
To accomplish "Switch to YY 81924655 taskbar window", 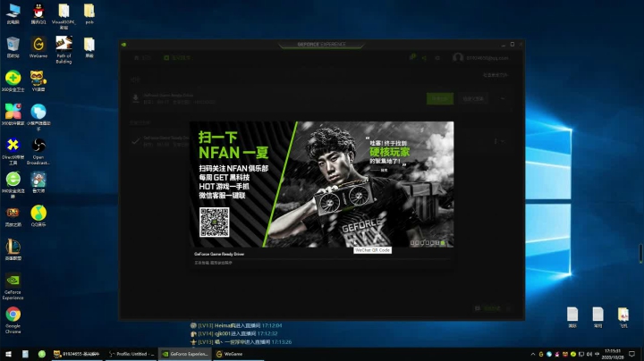I will click(76, 354).
